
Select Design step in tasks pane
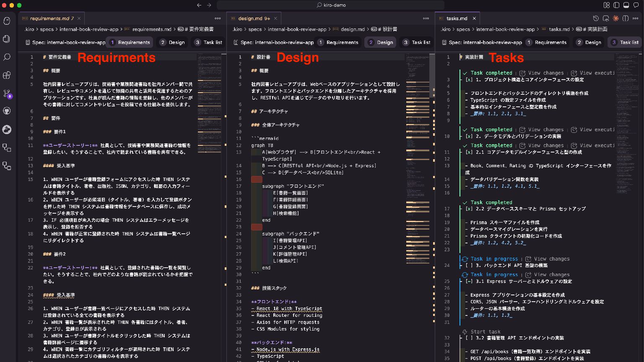[x=589, y=42]
